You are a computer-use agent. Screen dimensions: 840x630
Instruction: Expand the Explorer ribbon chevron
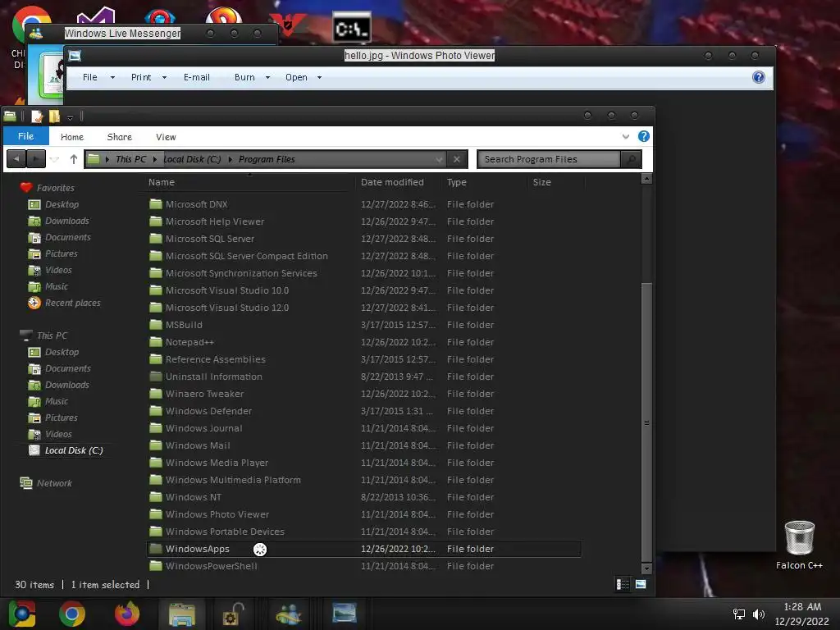click(625, 137)
